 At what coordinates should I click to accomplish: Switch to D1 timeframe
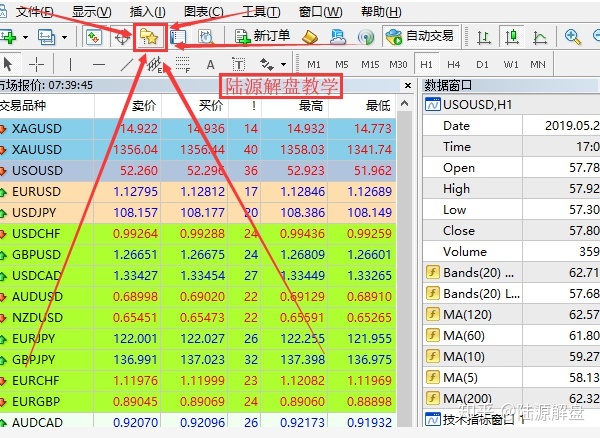point(482,65)
